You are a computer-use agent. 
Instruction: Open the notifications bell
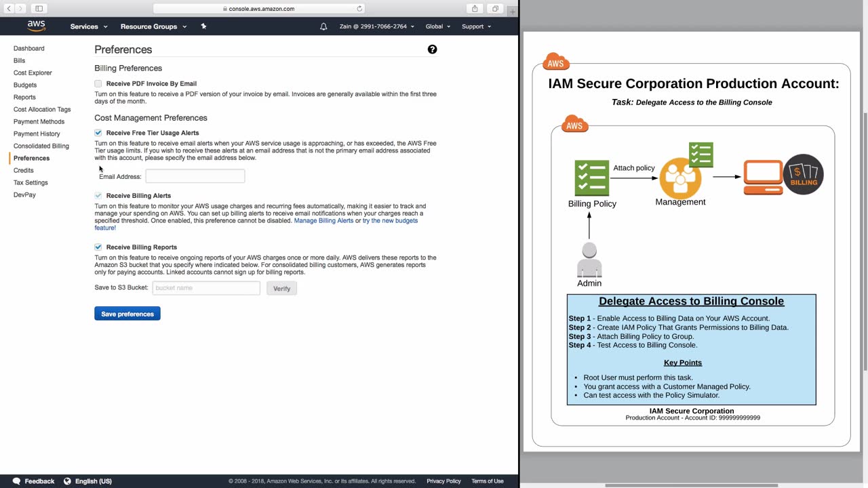[323, 26]
